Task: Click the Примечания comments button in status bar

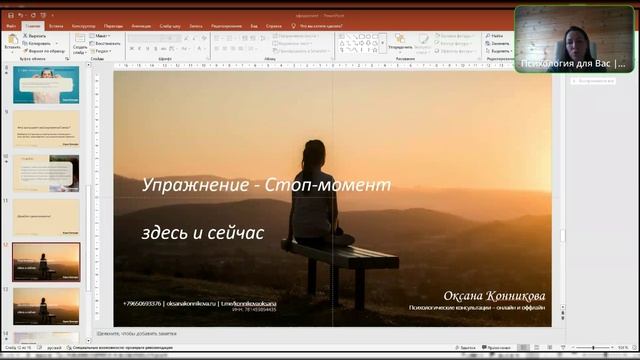Action: 496,348
